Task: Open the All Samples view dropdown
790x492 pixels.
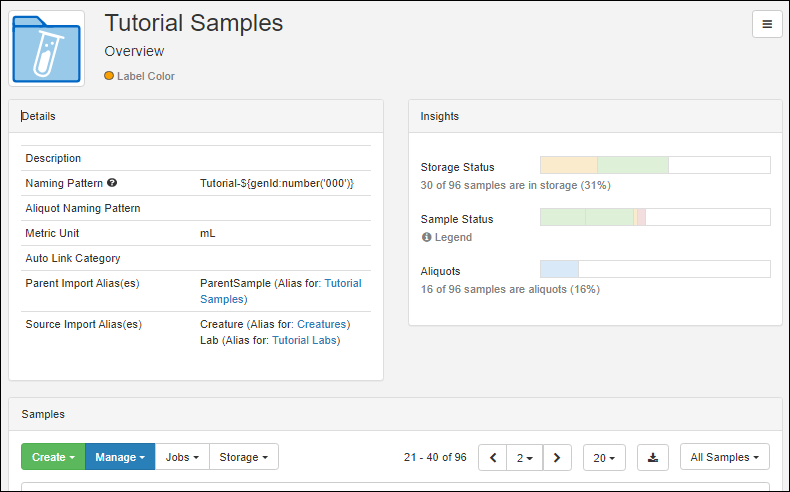Action: tap(725, 457)
